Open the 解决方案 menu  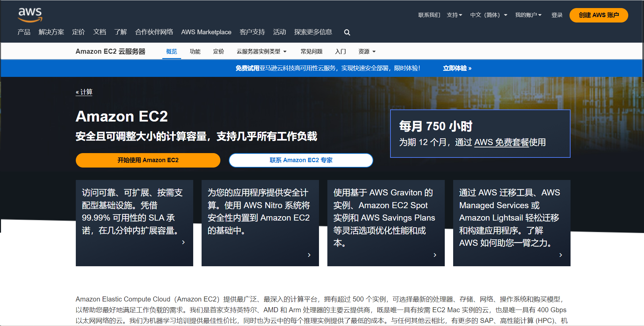pos(51,32)
